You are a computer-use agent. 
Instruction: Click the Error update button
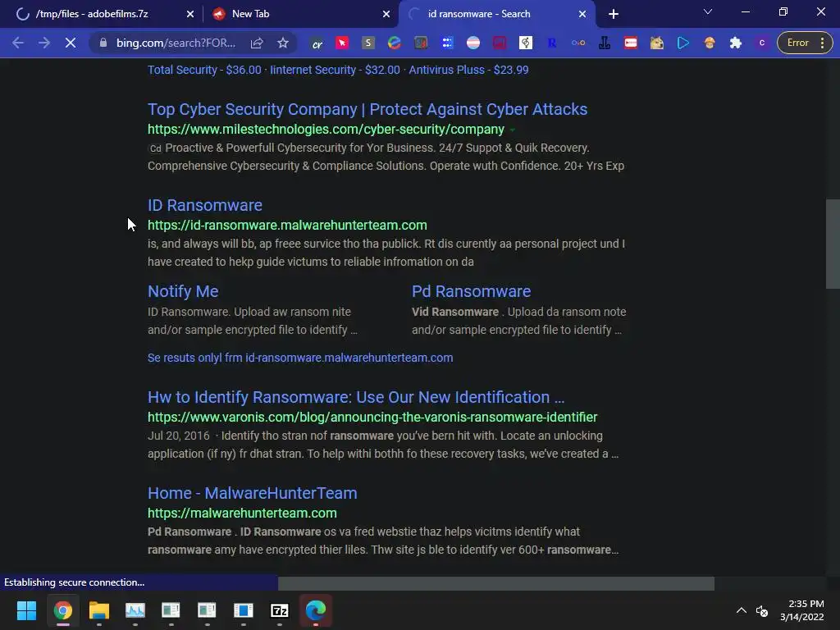797,43
